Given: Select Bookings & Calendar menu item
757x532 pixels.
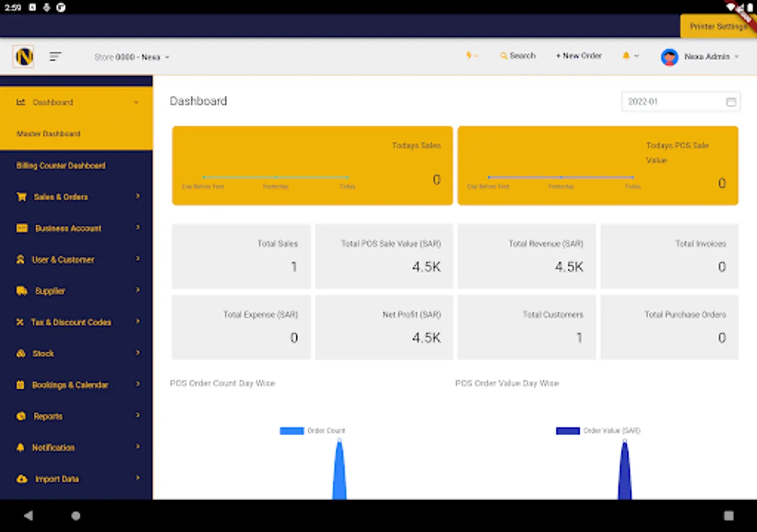Looking at the screenshot, I should pyautogui.click(x=76, y=385).
